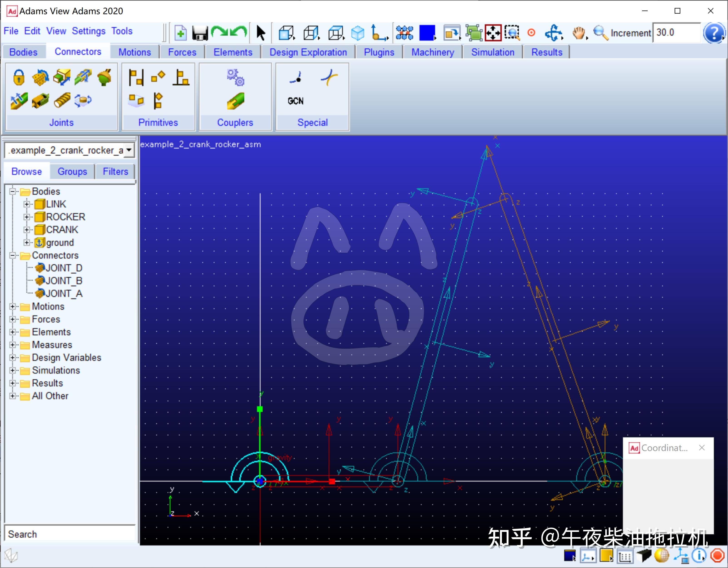Select the gear coupler icon
728x568 pixels.
(235, 77)
